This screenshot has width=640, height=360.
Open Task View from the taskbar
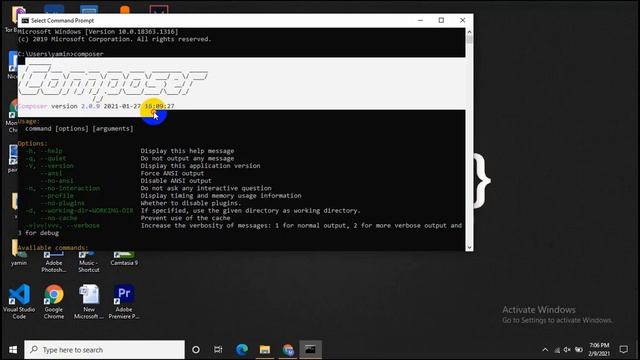pos(218,350)
